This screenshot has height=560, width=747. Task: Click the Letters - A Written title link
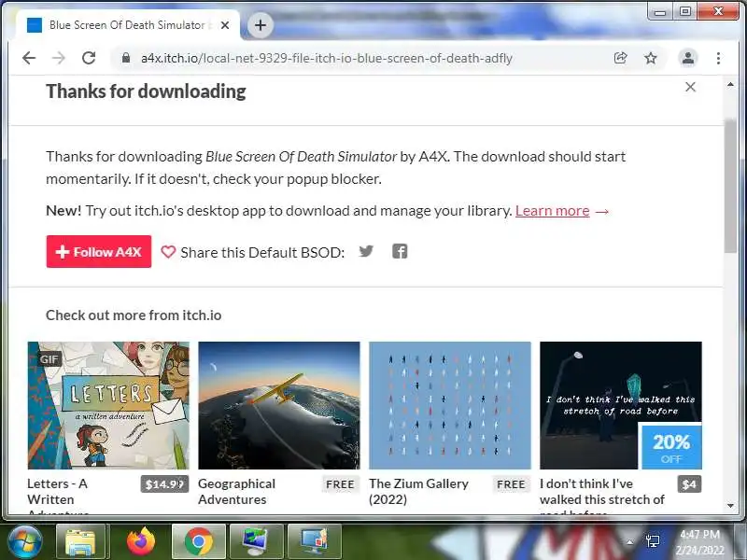57,492
